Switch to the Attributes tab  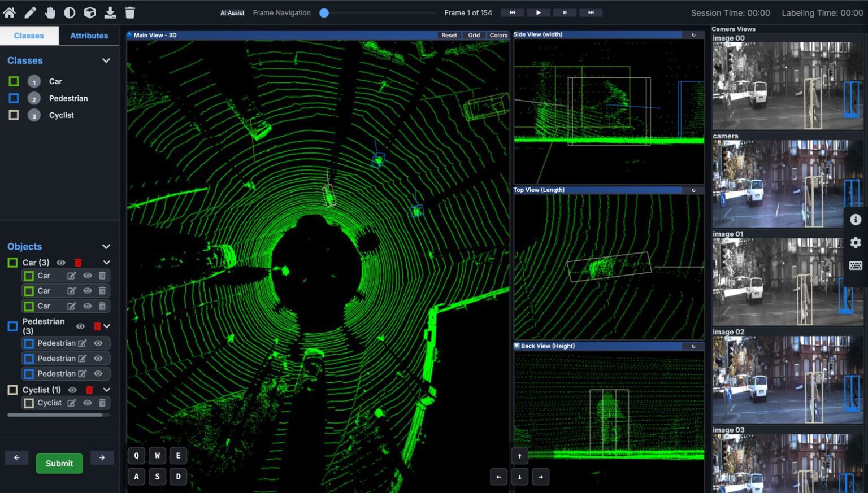pyautogui.click(x=89, y=35)
